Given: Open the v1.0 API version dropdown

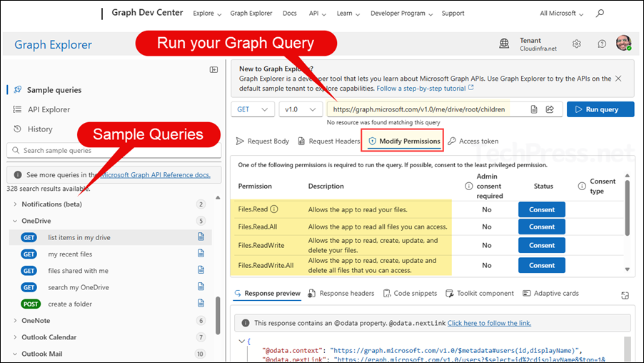Looking at the screenshot, I should point(300,109).
